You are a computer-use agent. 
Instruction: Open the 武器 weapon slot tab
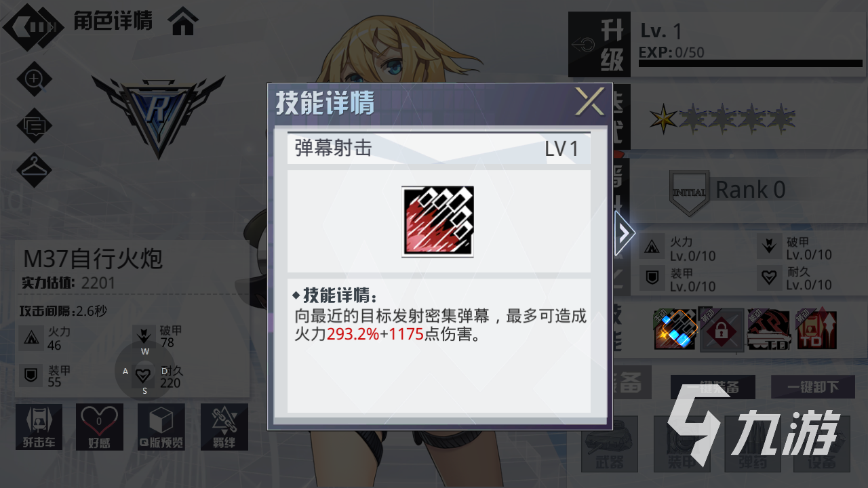pyautogui.click(x=610, y=444)
